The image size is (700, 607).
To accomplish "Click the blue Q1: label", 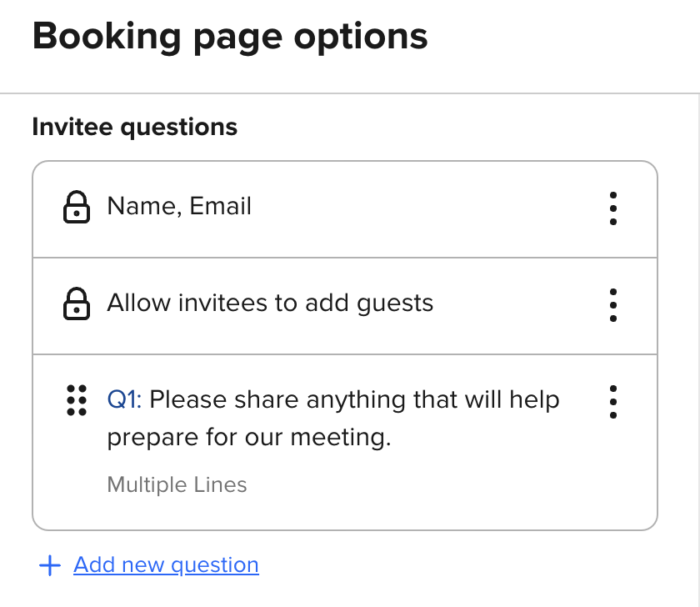I will pyautogui.click(x=125, y=400).
